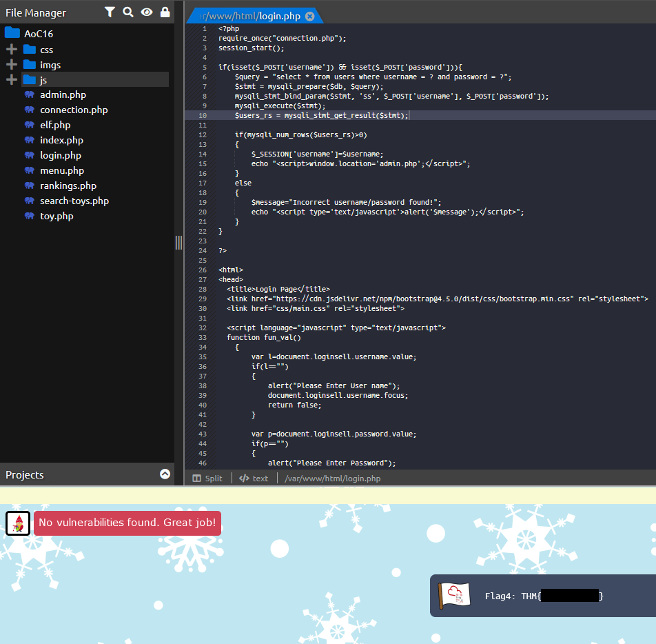Change the text syntax mode in status bar
This screenshot has height=644, width=656.
tap(254, 479)
